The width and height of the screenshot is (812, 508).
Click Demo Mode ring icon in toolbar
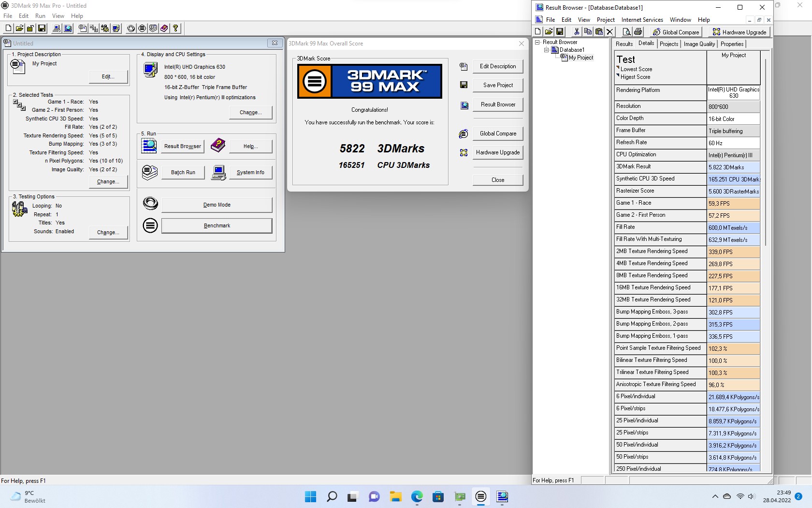[x=131, y=29]
